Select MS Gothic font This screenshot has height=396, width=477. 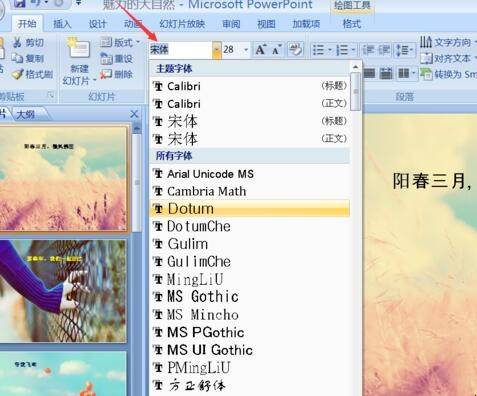click(249, 297)
